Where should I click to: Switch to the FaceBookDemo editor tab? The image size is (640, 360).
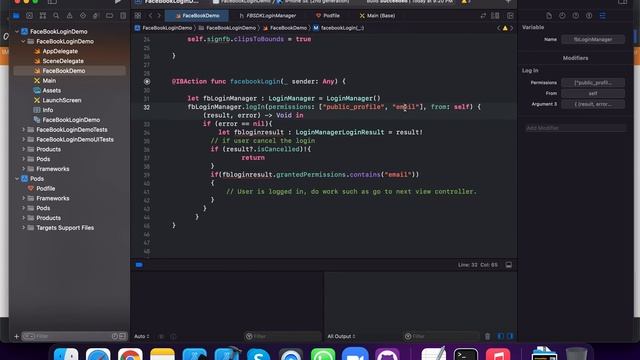click(x=197, y=16)
